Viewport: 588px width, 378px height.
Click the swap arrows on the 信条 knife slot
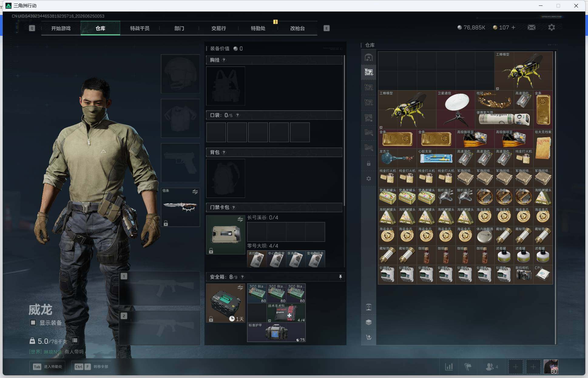195,192
